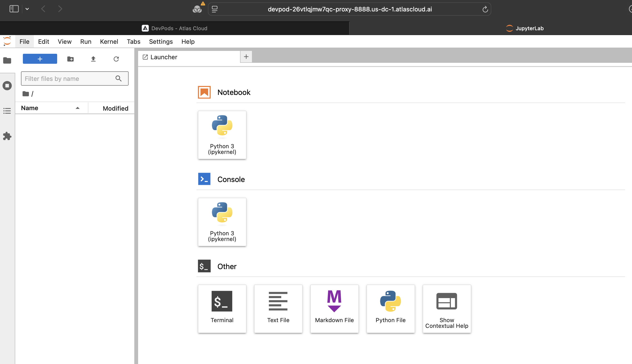Sort files by the Modified column header
632x364 pixels.
(111, 108)
